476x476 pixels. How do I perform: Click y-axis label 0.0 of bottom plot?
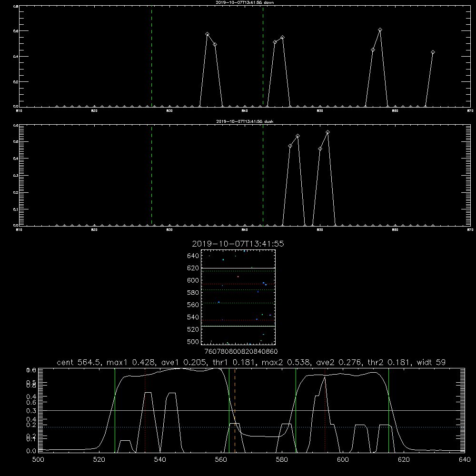click(31, 451)
